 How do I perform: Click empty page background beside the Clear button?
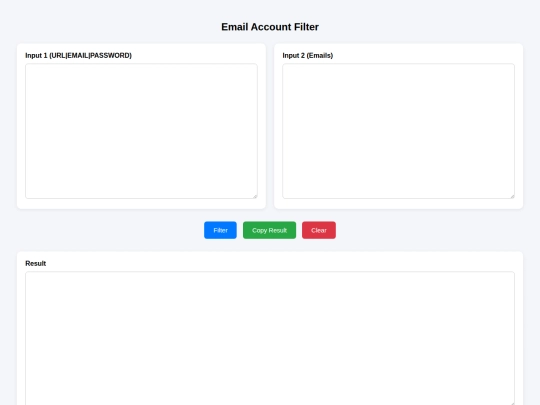click(x=413, y=230)
